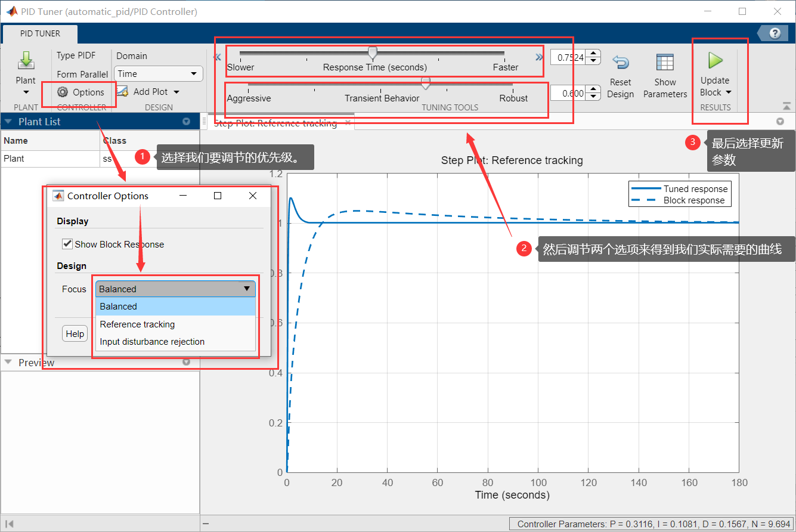Click the Class column header
796x532 pixels.
coord(149,141)
